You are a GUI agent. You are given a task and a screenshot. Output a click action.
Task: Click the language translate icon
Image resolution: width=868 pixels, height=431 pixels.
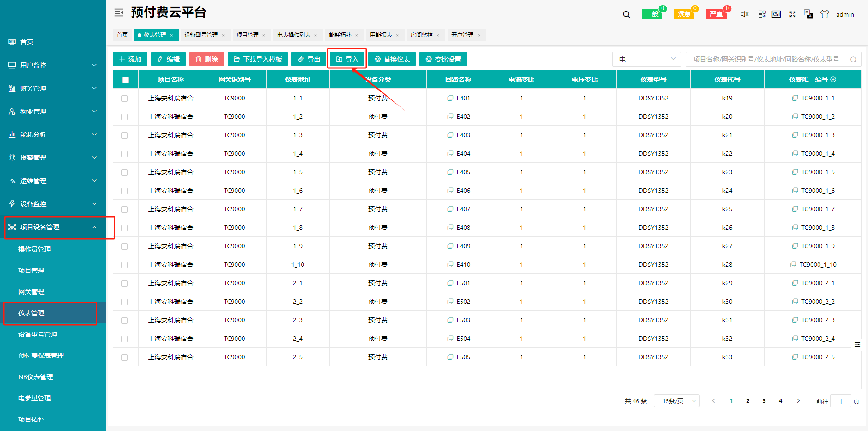[x=808, y=14]
